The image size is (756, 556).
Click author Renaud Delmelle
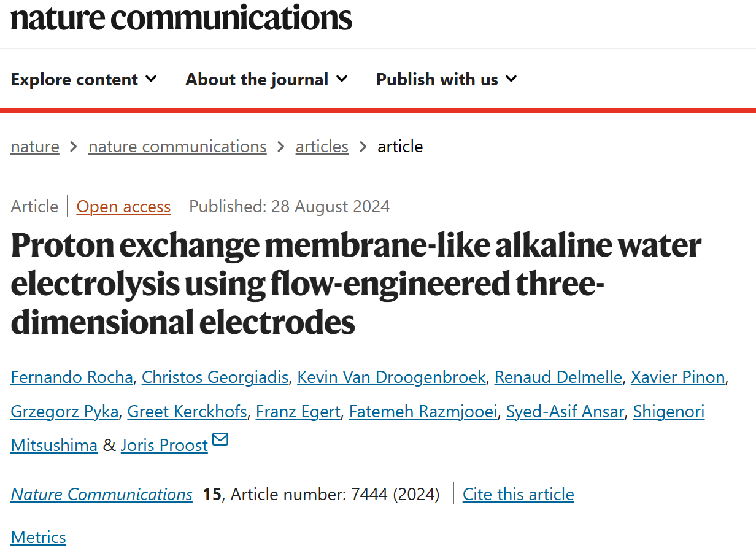pyautogui.click(x=558, y=377)
